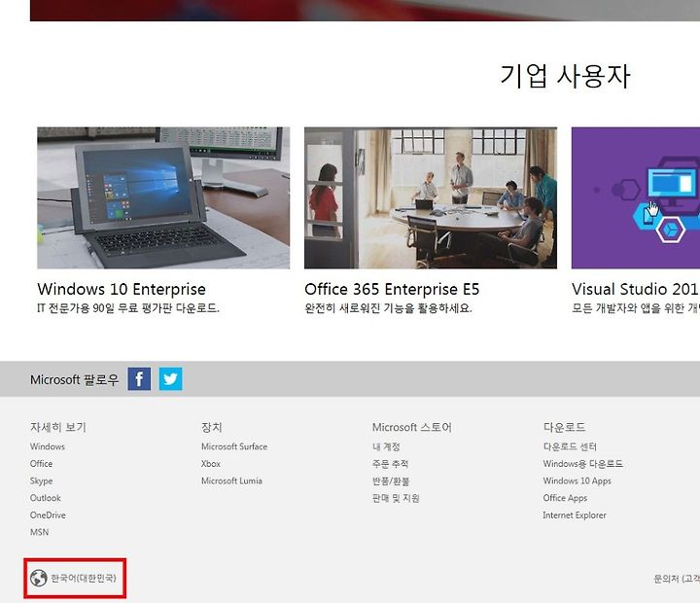
Task: Open the Windows 10 Enterprise heading link
Action: point(122,289)
